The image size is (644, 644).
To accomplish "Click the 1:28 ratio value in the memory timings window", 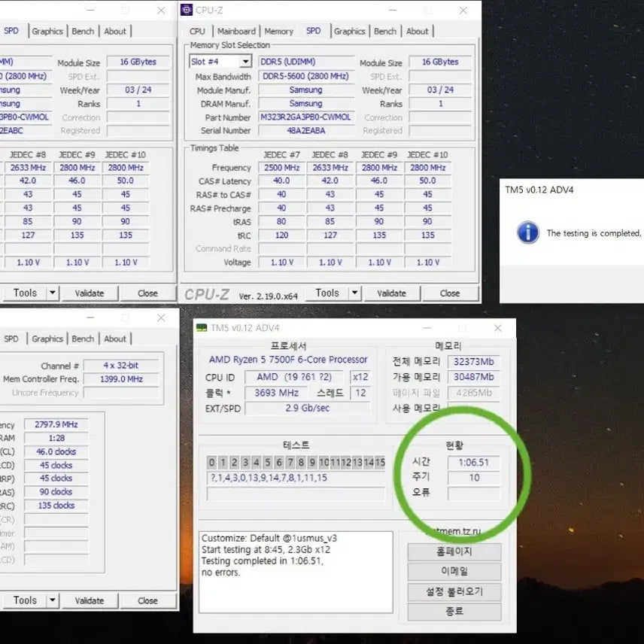I will [x=56, y=438].
